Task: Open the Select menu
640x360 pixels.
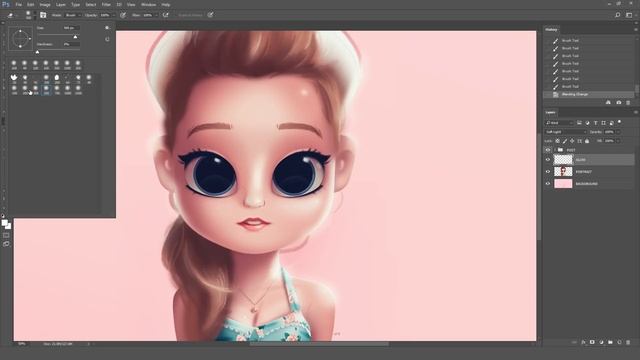Action: click(91, 4)
